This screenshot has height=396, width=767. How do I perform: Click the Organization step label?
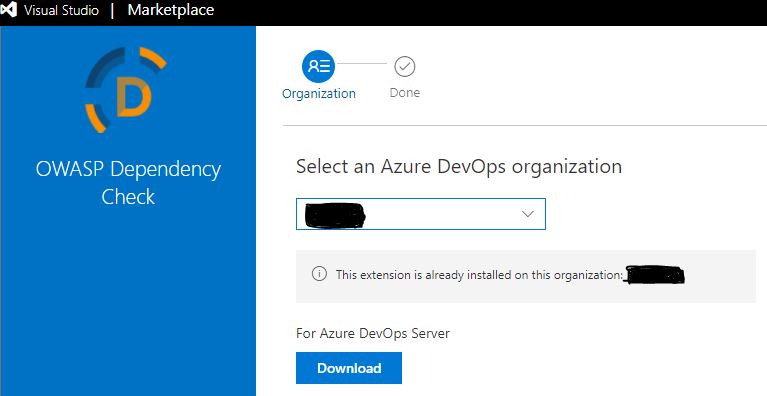click(x=318, y=93)
